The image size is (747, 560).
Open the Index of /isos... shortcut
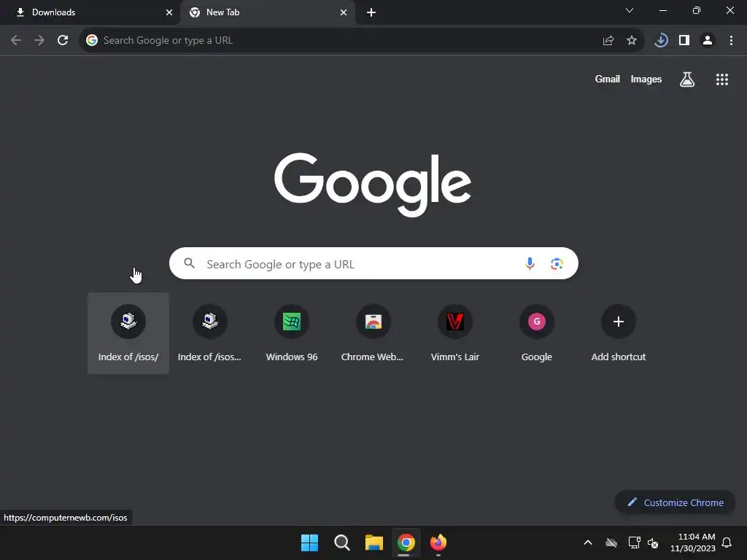(x=209, y=333)
